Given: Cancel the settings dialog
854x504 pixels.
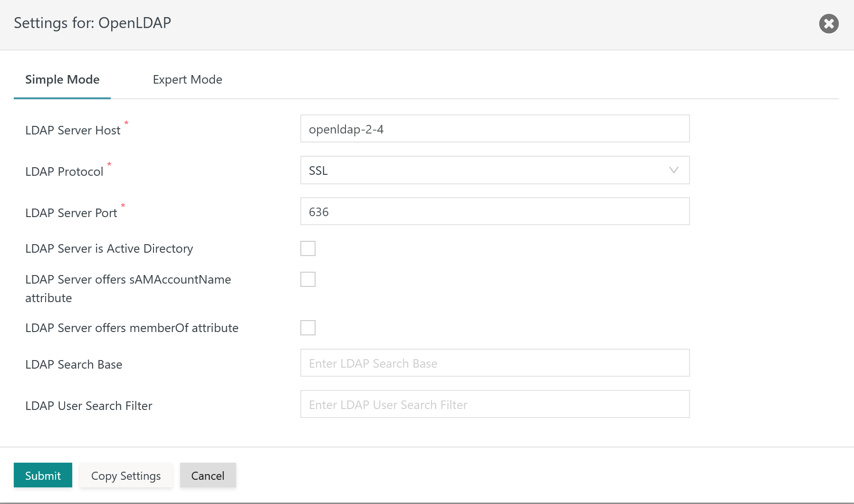Looking at the screenshot, I should tap(208, 475).
